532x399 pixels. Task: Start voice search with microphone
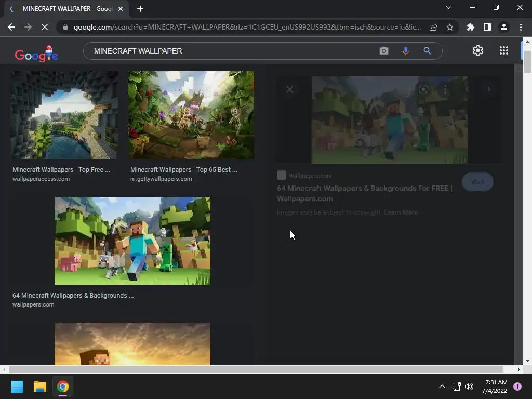click(x=405, y=51)
